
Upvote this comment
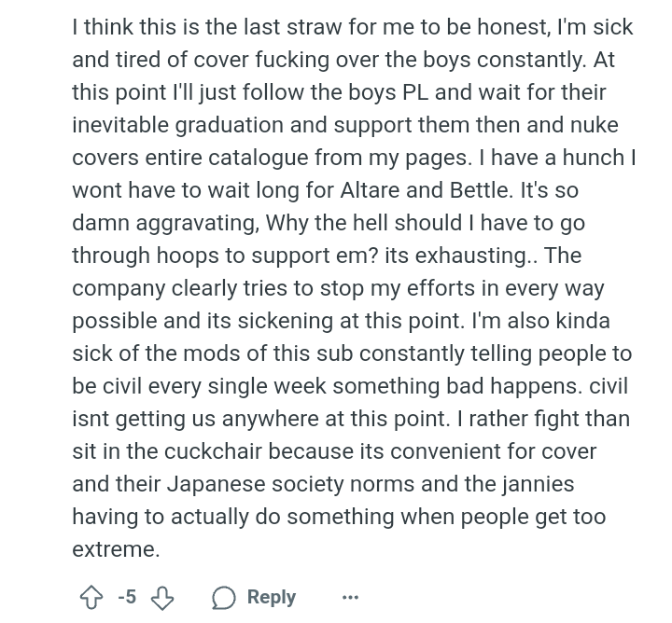coord(91,597)
